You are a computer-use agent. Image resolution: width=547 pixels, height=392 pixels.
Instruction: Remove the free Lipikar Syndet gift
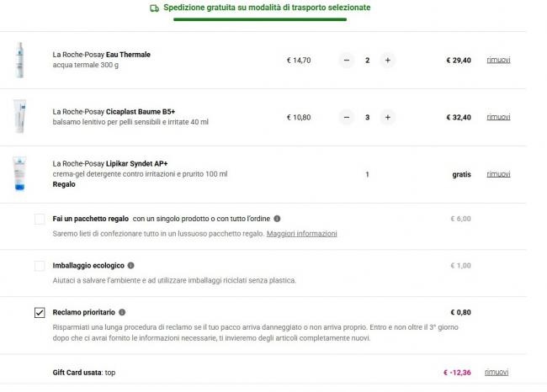tap(498, 174)
